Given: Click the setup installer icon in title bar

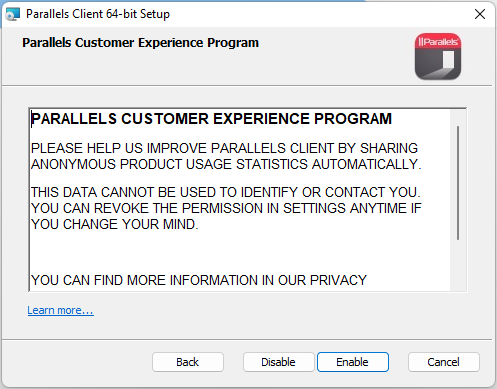Looking at the screenshot, I should coord(12,14).
